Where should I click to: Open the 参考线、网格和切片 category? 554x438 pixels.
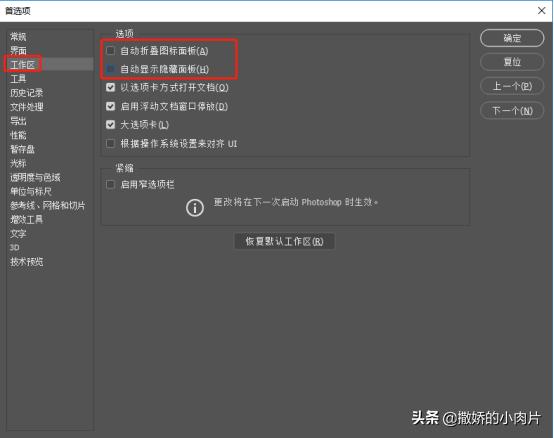48,206
